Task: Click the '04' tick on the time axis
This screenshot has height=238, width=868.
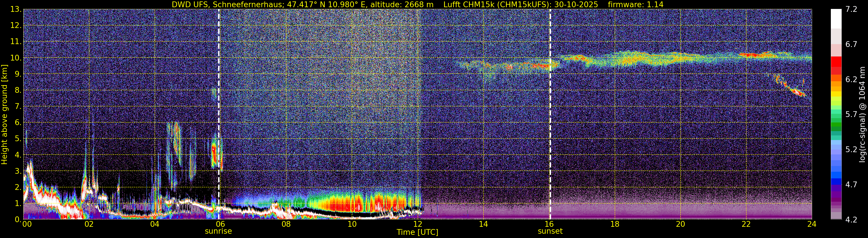Action: (155, 224)
